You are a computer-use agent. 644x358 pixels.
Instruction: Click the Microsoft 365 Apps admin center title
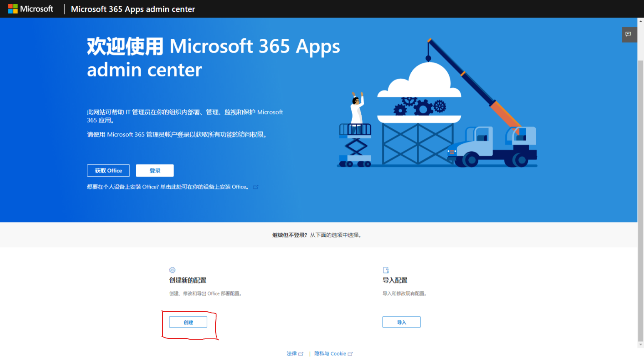(x=133, y=9)
